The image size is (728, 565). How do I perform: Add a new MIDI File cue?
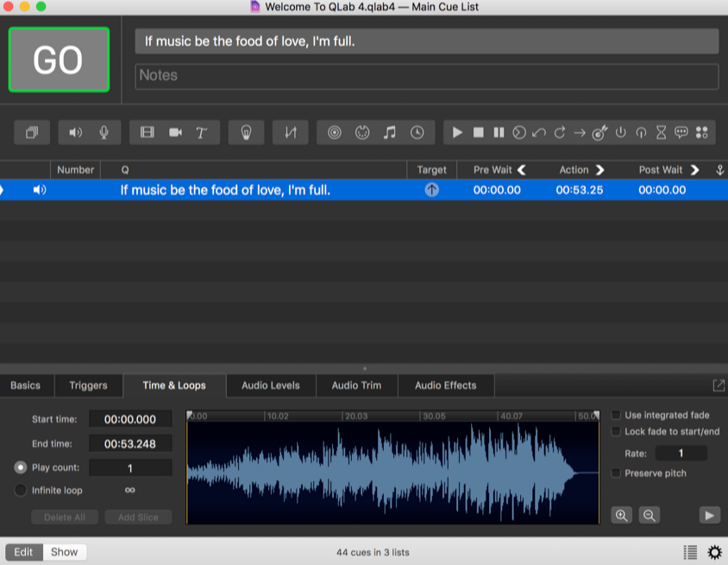390,133
